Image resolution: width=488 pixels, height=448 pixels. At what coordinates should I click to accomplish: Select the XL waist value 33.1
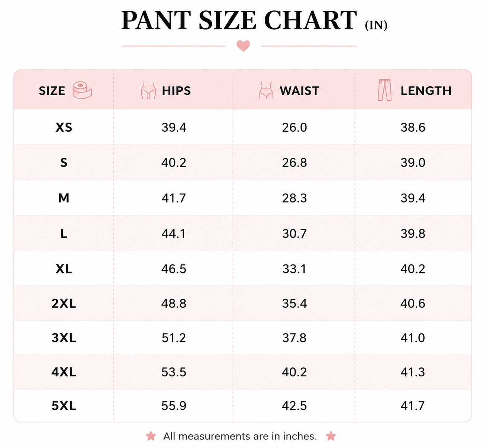click(x=294, y=269)
